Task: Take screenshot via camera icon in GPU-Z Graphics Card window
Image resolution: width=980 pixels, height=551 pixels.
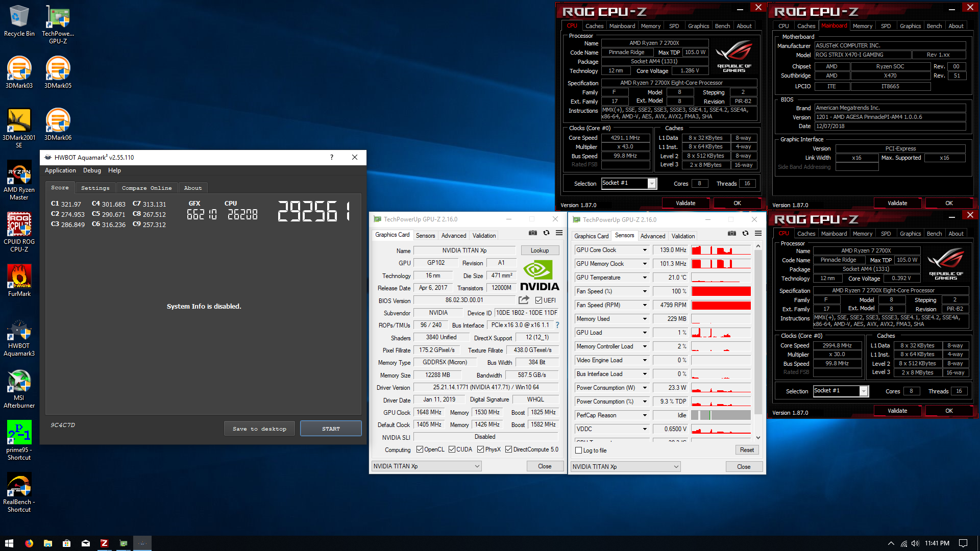Action: (x=533, y=233)
